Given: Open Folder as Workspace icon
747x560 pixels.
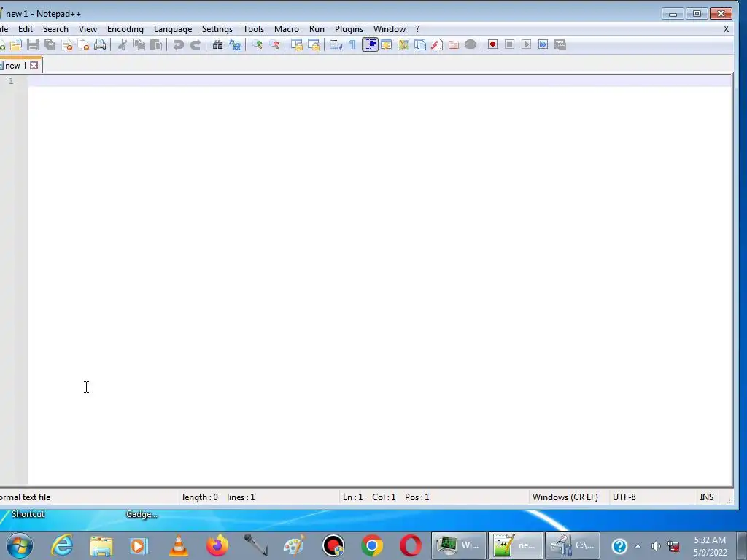Looking at the screenshot, I should [454, 44].
